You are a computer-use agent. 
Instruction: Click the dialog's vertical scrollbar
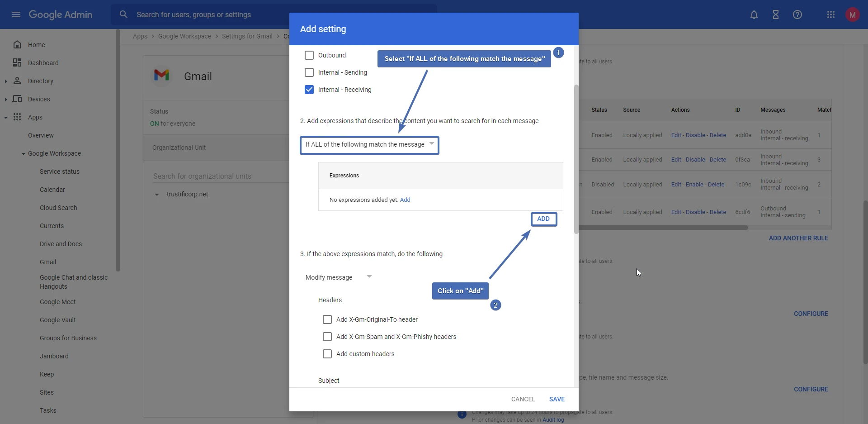coord(576,158)
